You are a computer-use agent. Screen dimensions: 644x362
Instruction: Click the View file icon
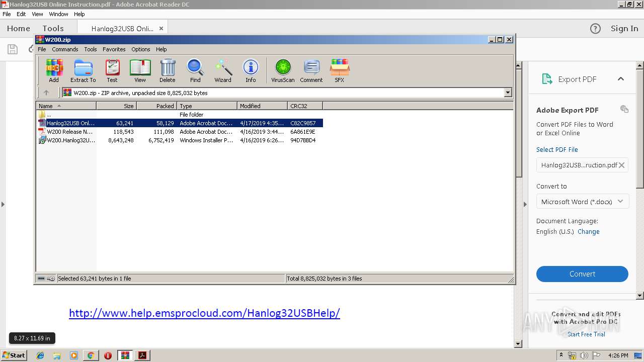[140, 70]
